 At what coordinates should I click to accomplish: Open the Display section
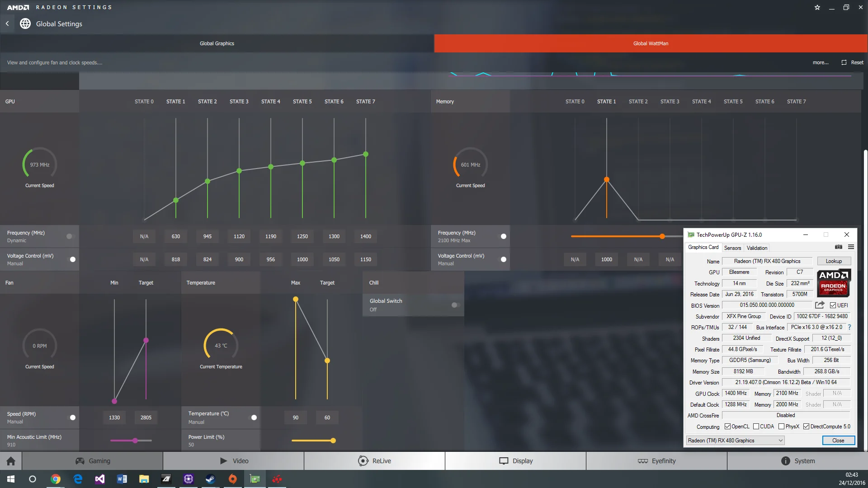(515, 461)
